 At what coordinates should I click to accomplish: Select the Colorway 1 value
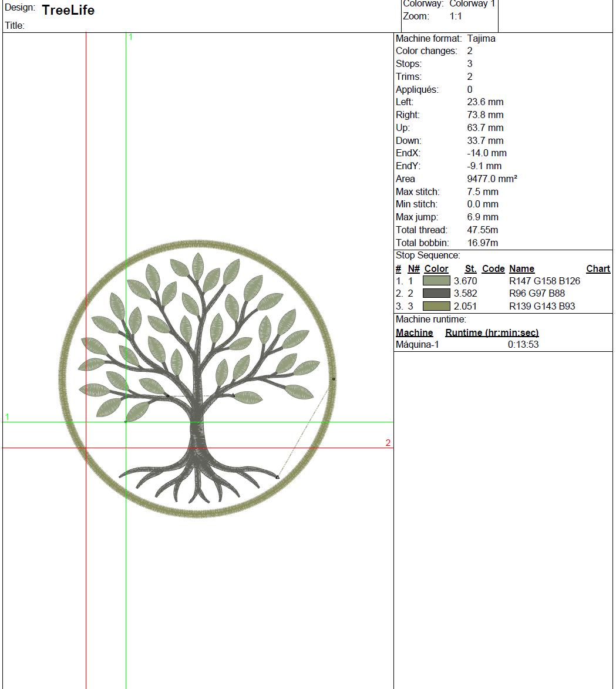click(472, 4)
